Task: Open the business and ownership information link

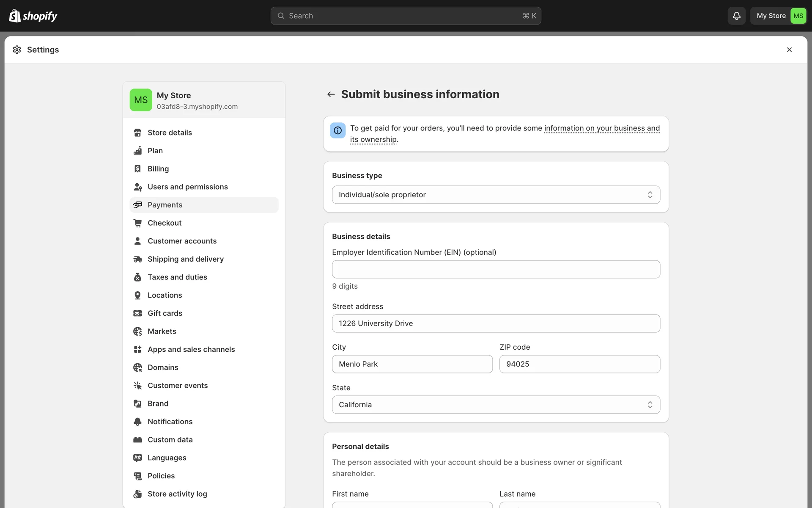Action: tap(601, 128)
